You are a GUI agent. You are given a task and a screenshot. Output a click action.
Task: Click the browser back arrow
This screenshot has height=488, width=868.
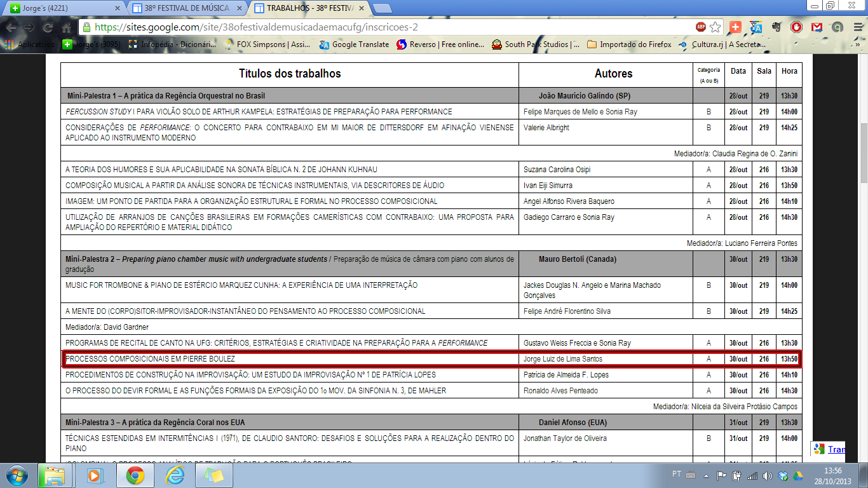(11, 27)
